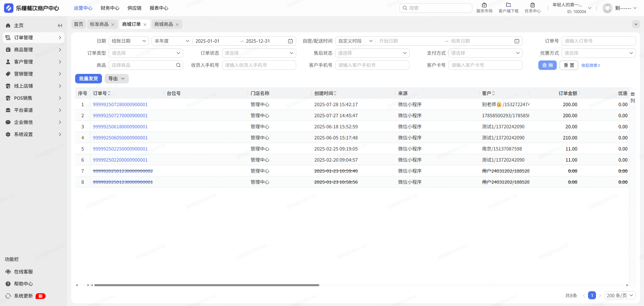Expand 订单管理 sidebar menu
Image resolution: width=644 pixels, height=306 pixels.
34,38
